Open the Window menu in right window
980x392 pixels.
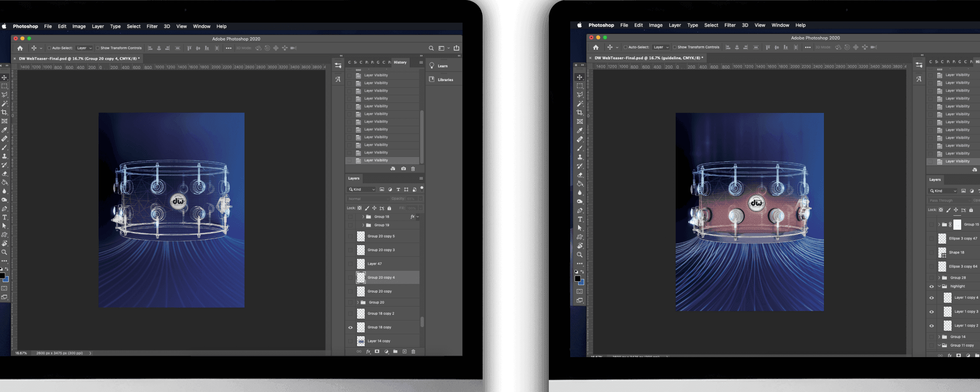780,25
